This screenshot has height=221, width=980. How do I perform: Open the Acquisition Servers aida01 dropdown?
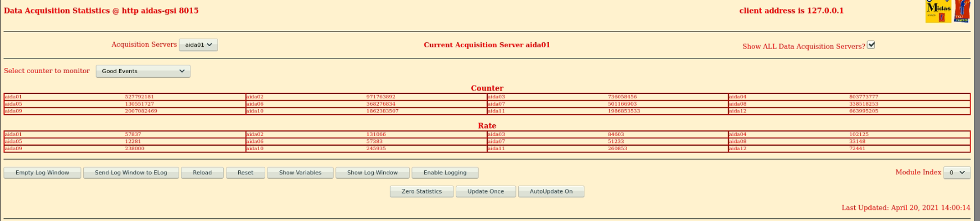click(198, 45)
